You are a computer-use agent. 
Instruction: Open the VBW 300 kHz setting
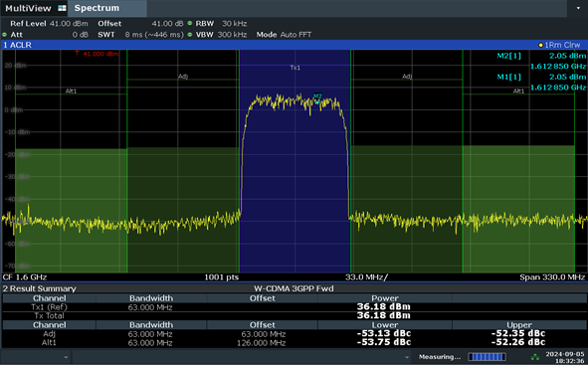[221, 35]
